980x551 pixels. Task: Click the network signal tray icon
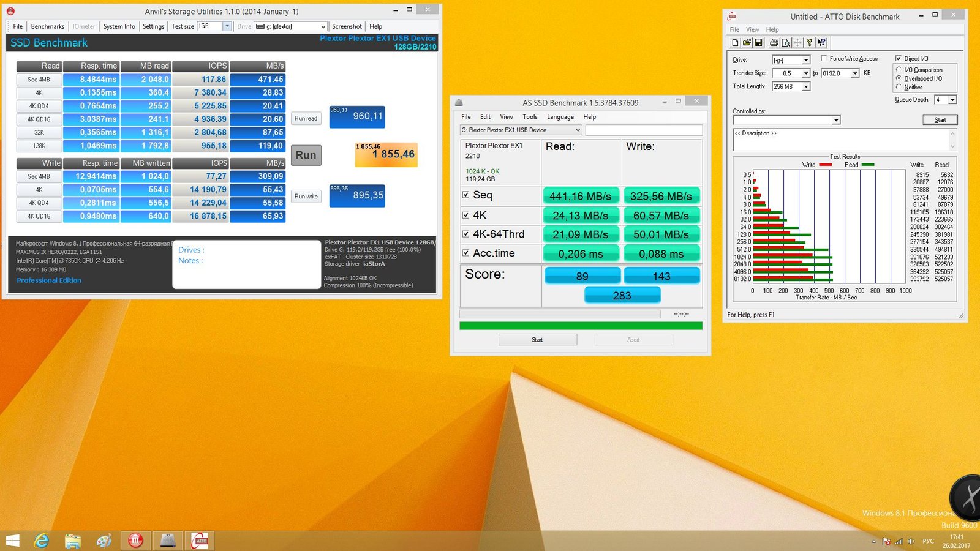click(899, 541)
